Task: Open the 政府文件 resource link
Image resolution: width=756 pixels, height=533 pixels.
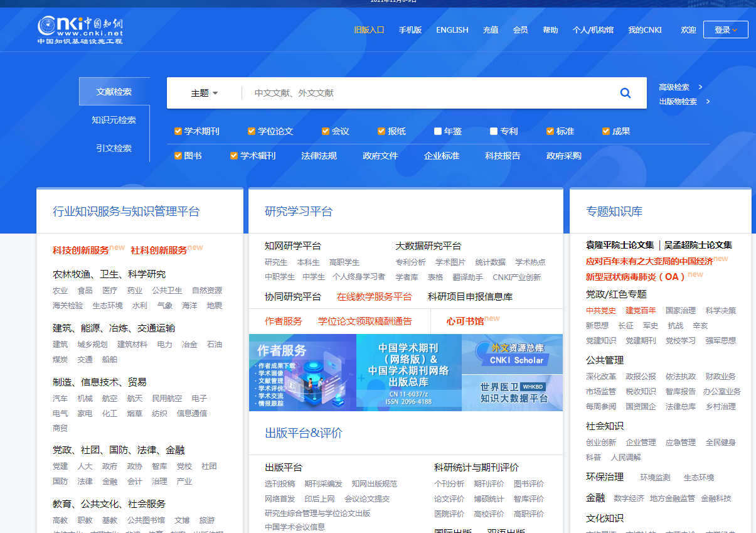Action: click(380, 156)
